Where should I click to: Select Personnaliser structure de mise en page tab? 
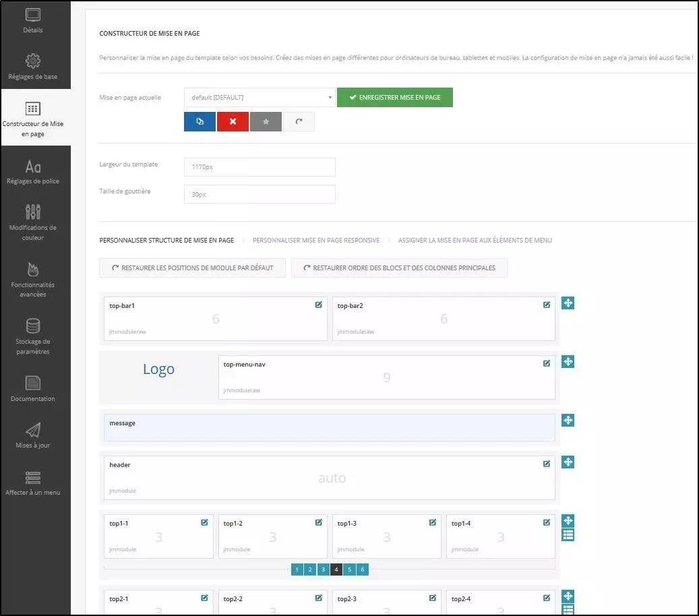[166, 240]
